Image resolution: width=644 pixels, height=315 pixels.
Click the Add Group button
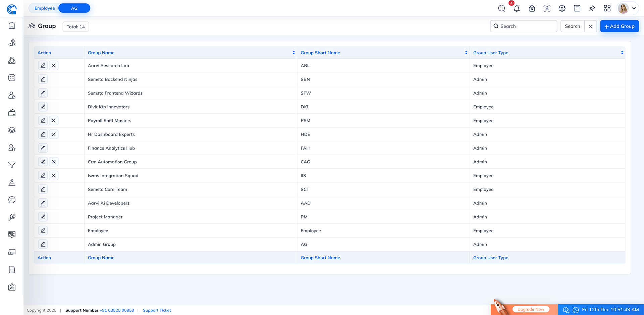(619, 26)
